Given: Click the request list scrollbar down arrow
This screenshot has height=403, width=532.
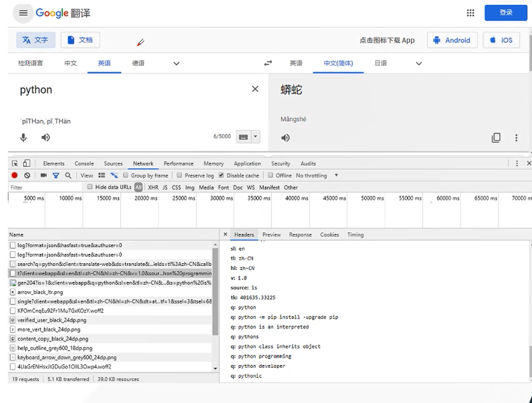Looking at the screenshot, I should pos(215,369).
